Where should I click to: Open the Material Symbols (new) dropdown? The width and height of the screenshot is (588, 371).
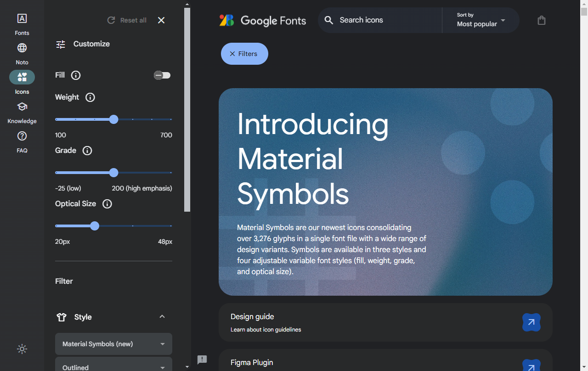(113, 344)
